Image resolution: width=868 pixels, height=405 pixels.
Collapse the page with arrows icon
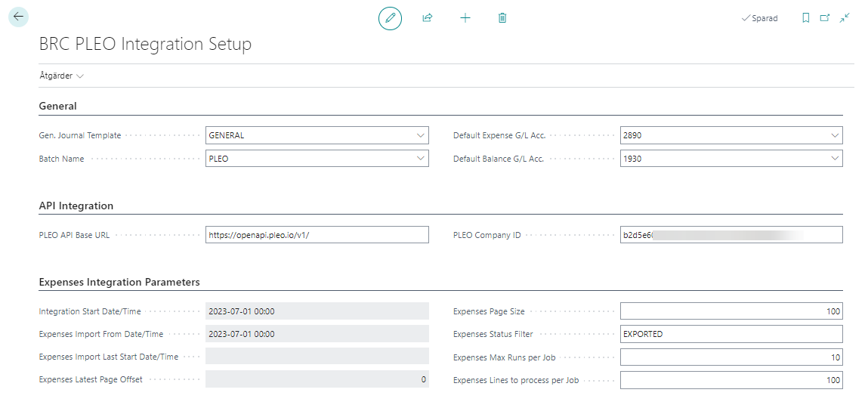(844, 18)
